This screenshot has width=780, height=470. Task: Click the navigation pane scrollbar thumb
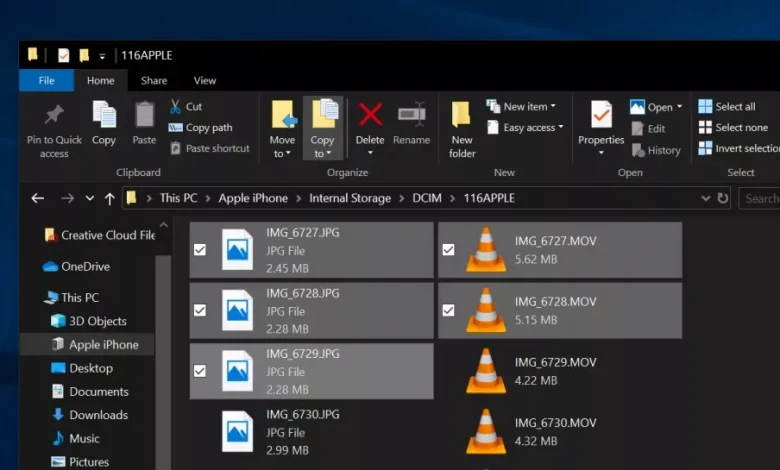pyautogui.click(x=163, y=362)
